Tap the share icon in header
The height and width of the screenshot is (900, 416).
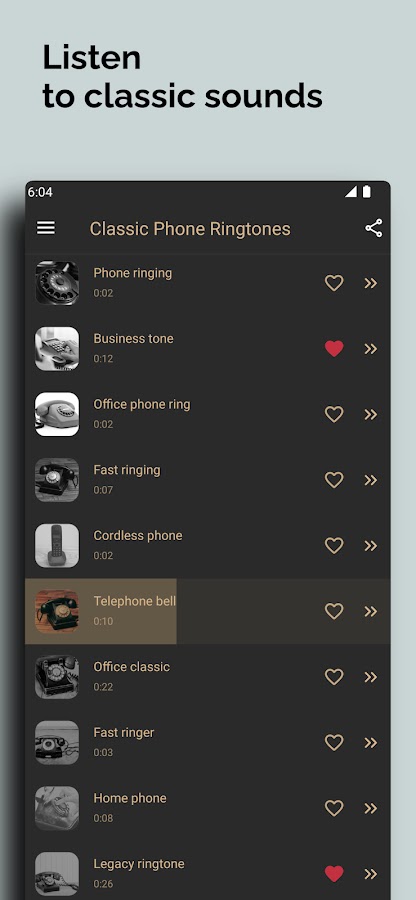(x=374, y=228)
